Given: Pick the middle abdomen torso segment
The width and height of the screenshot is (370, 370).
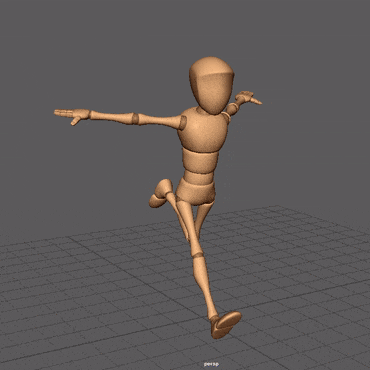Looking at the screenshot, I should click(x=200, y=161).
